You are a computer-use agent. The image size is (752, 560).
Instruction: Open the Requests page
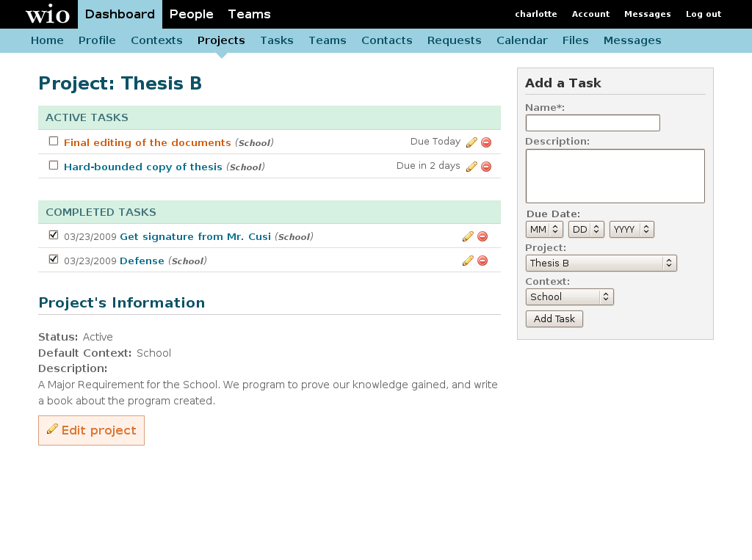pos(454,41)
